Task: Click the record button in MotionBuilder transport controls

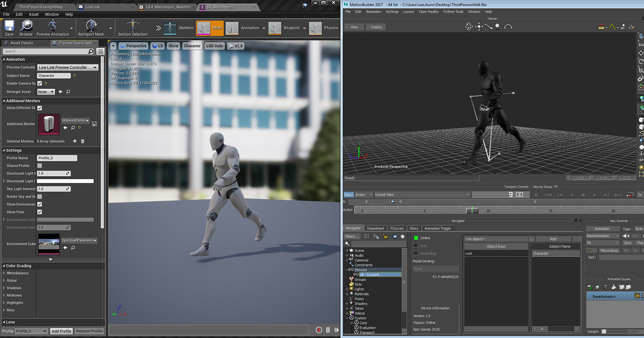Action: tap(536, 194)
